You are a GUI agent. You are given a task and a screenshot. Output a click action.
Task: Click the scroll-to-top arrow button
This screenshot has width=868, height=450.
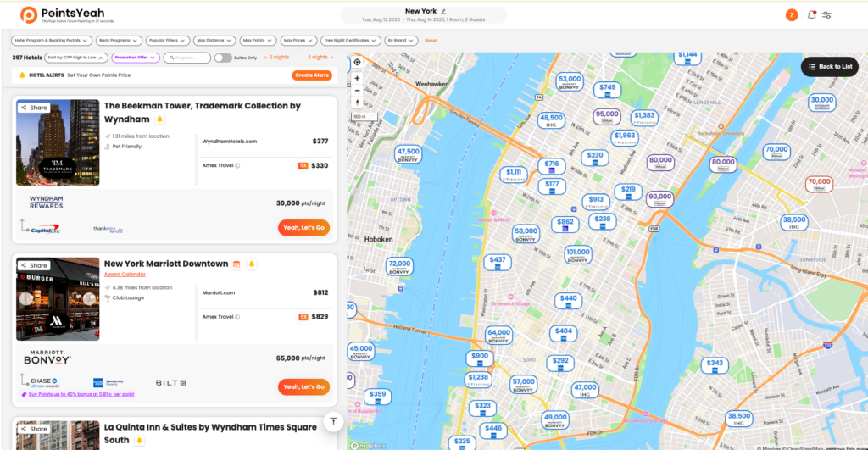[x=333, y=422]
